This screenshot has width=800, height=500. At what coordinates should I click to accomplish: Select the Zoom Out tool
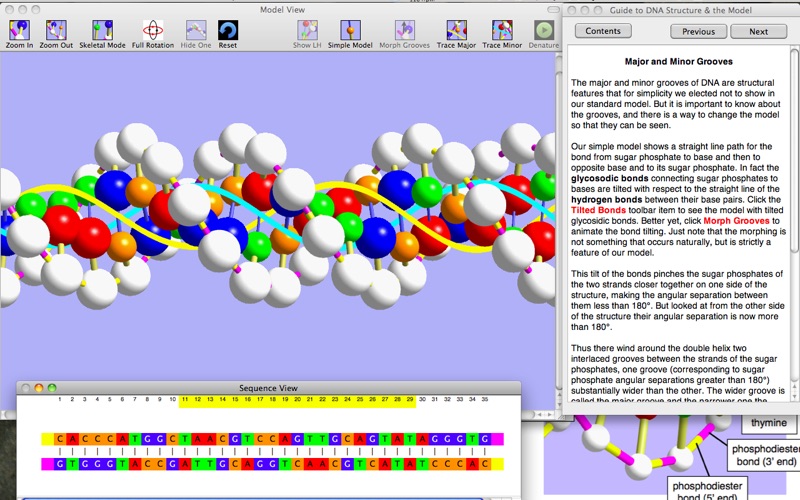56,34
